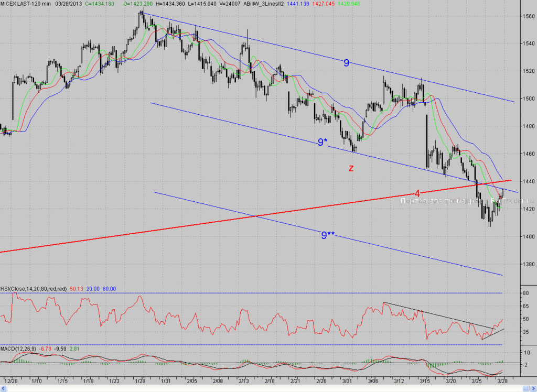Click the empty horizontal scrollbar track
This screenshot has width=537, height=392.
264,388
